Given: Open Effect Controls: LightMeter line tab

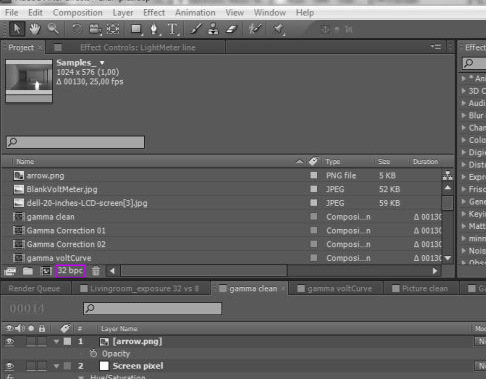Looking at the screenshot, I should coord(138,48).
